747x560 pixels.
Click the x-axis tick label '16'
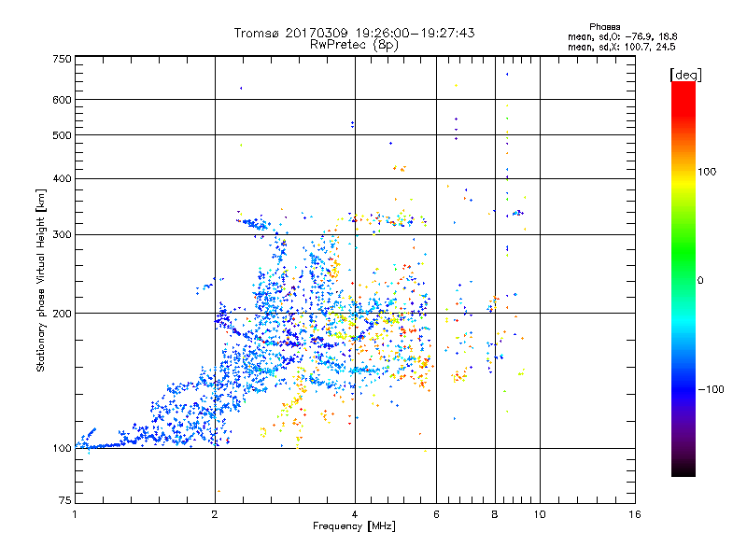[x=635, y=514]
